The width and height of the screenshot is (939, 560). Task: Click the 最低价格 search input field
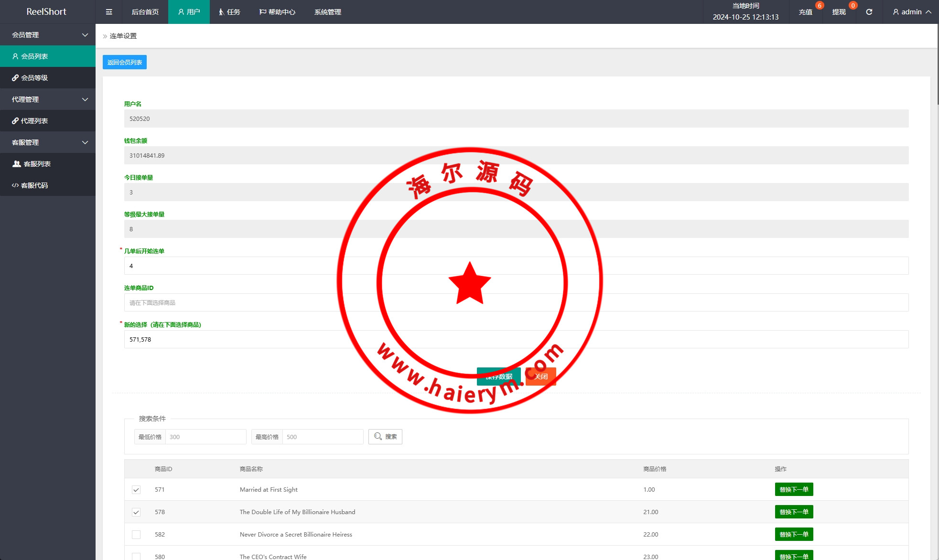tap(205, 437)
